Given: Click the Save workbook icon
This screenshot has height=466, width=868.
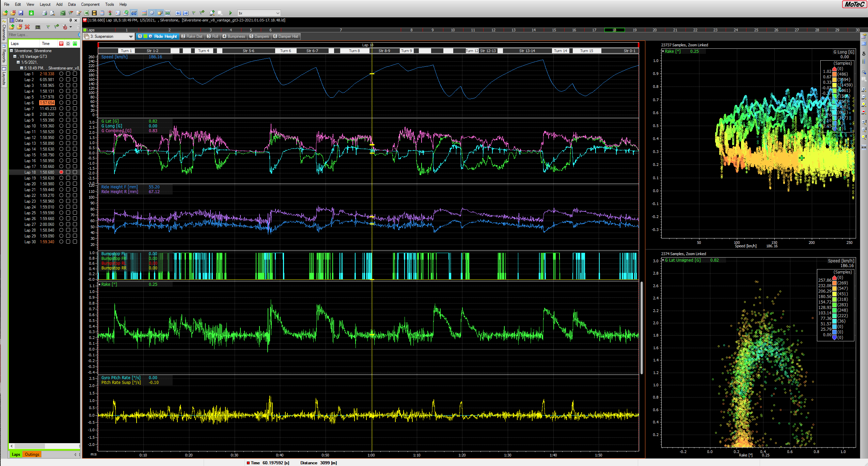Looking at the screenshot, I should pos(21,13).
